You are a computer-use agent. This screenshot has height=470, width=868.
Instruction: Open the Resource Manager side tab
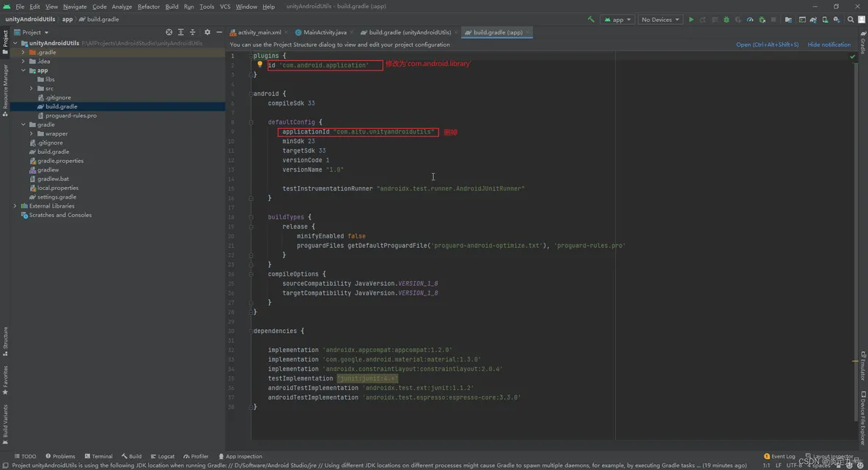[x=5, y=90]
